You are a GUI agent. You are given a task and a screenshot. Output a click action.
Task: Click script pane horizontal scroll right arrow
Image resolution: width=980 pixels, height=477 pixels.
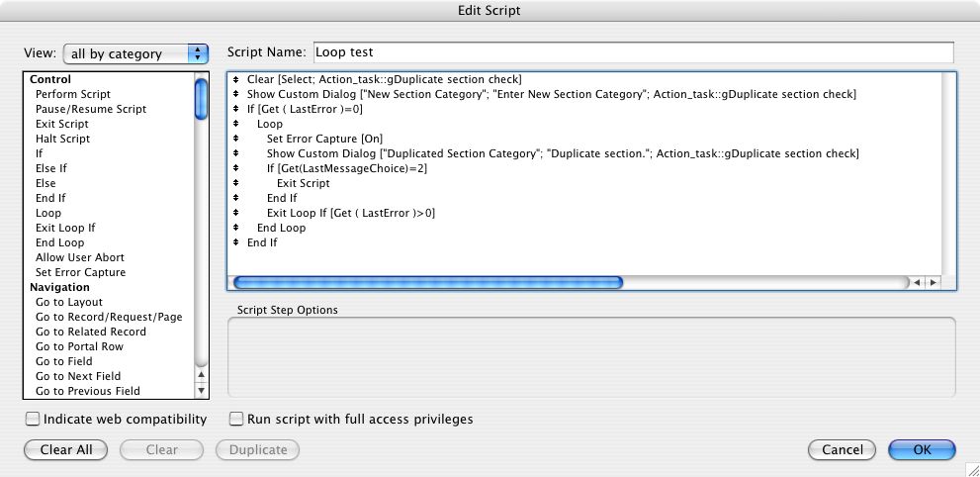pos(934,283)
